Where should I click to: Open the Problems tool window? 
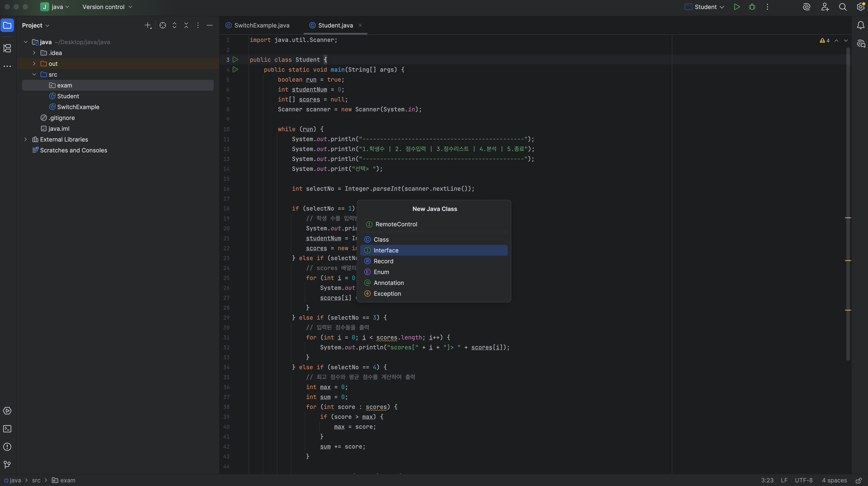pos(7,447)
